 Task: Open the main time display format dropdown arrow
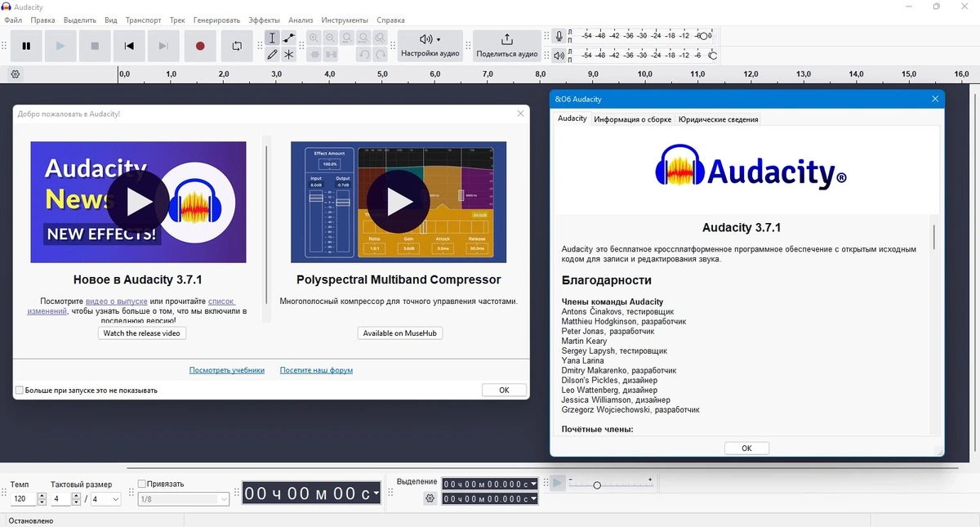[376, 494]
